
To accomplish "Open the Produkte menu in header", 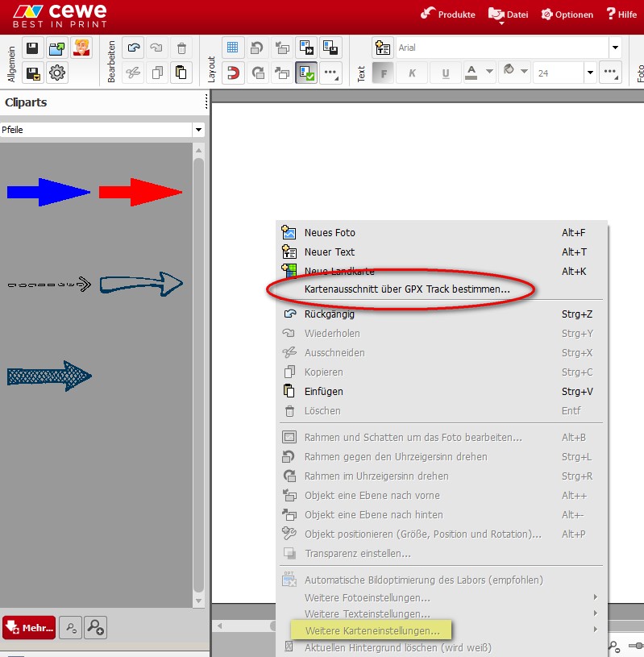I will pyautogui.click(x=448, y=15).
